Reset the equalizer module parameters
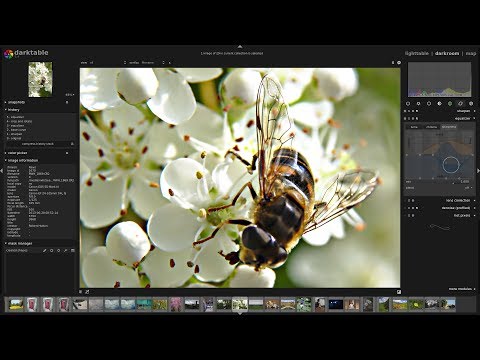The width and height of the screenshot is (480, 360). [x=413, y=118]
